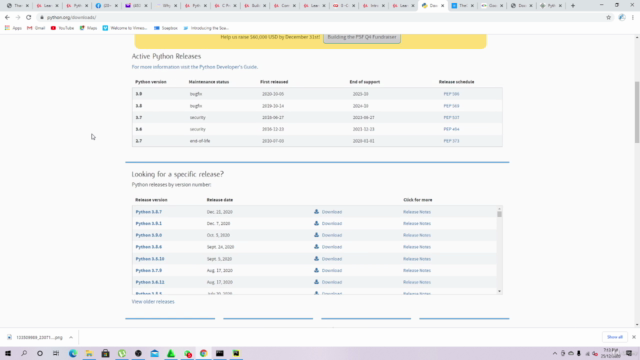This screenshot has width=640, height=360.
Task: Click release list scrollbar down arrow
Action: tap(499, 291)
